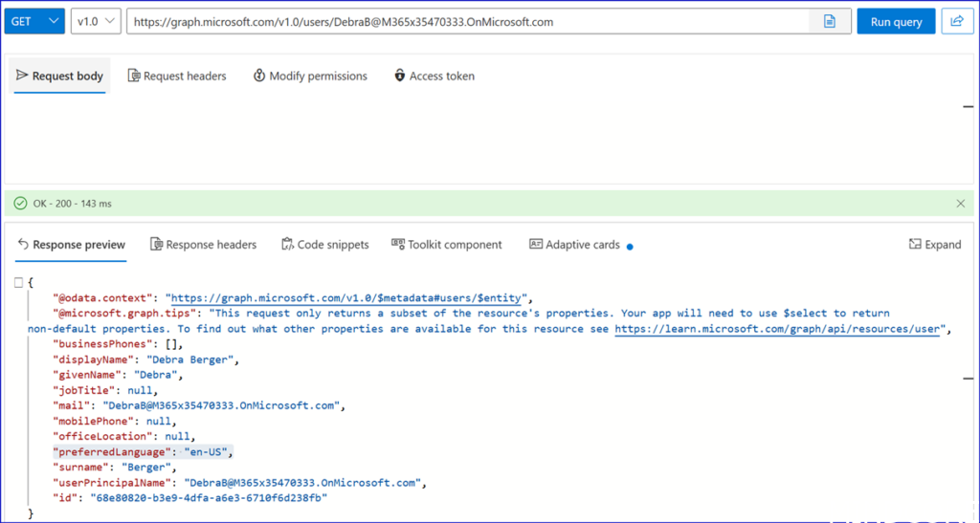
Task: Switch to the Request headers tab
Action: 177,76
